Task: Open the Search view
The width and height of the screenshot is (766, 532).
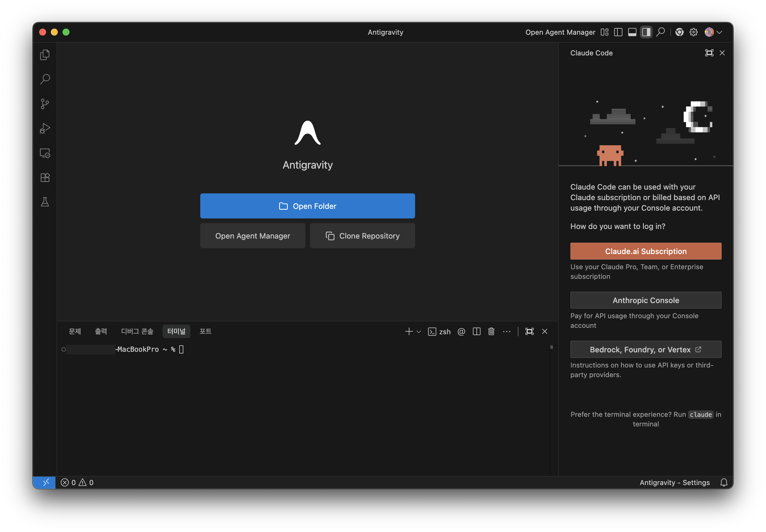Action: 45,79
